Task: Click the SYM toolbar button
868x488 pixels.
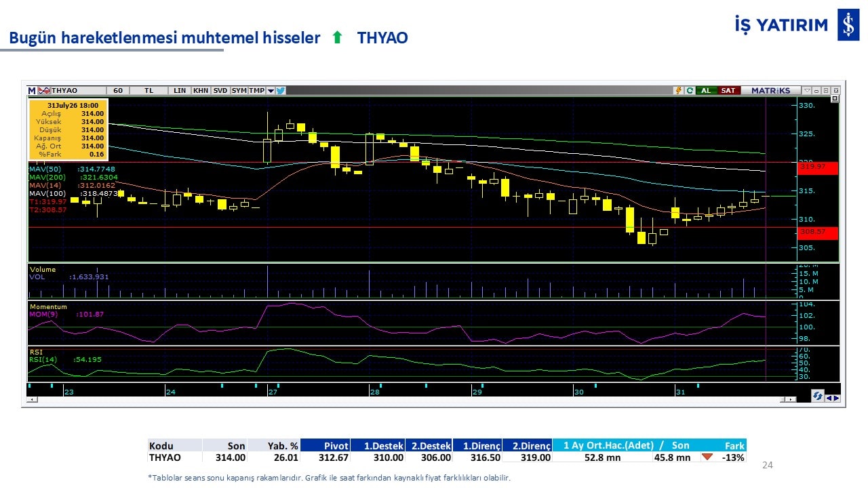Action: 239,90
